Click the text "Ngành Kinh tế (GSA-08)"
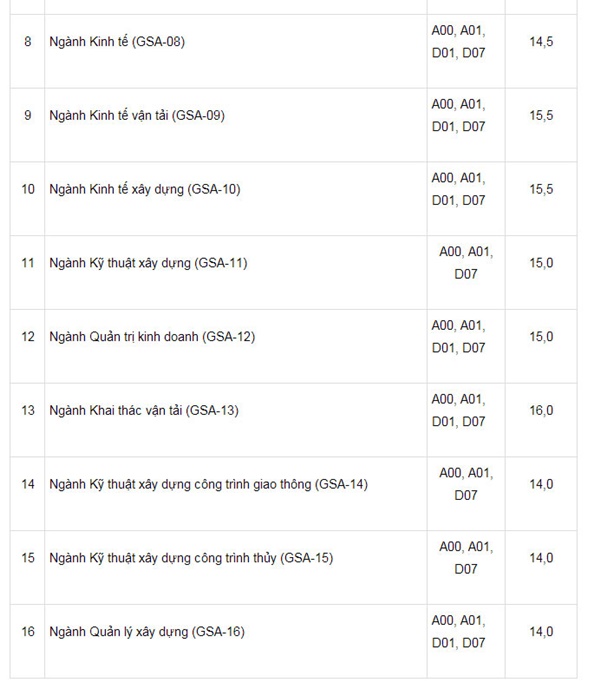This screenshot has height=695, width=600. click(x=117, y=42)
